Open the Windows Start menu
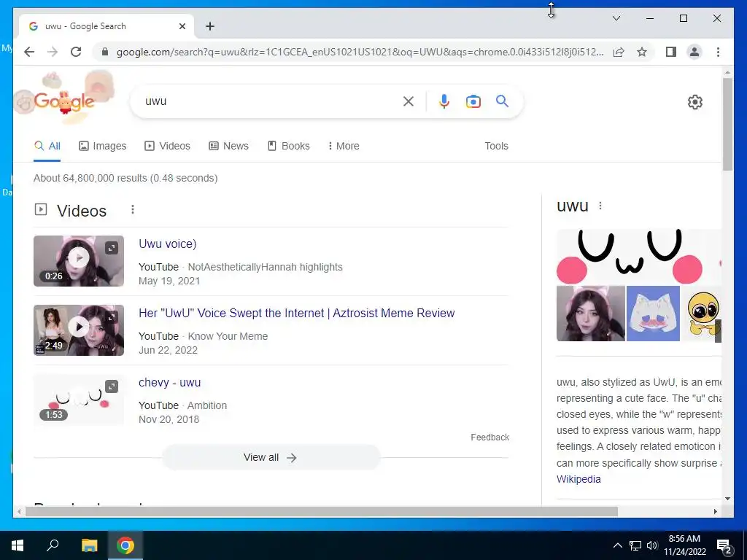Image resolution: width=747 pixels, height=560 pixels. pos(18,545)
